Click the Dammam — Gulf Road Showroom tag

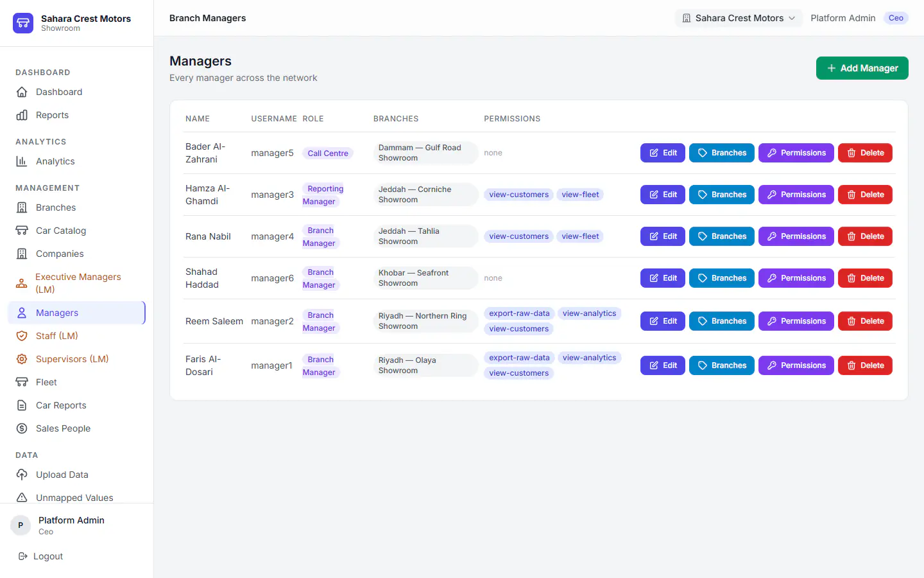(425, 153)
